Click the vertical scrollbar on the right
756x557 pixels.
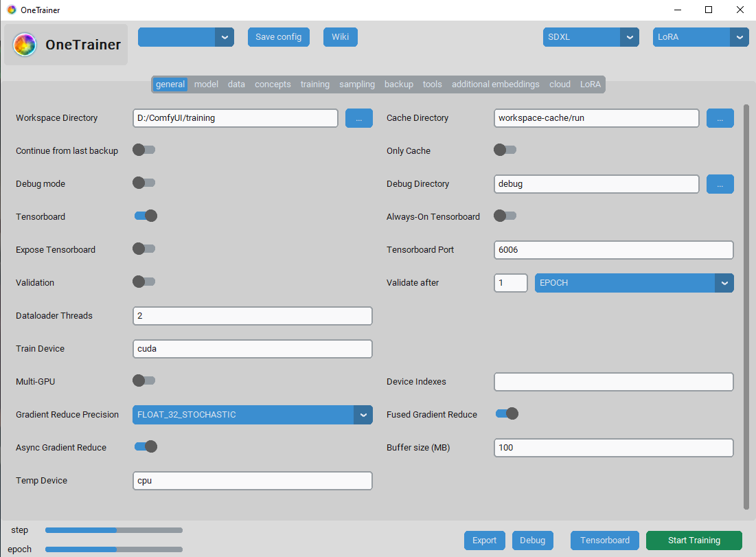[746, 307]
